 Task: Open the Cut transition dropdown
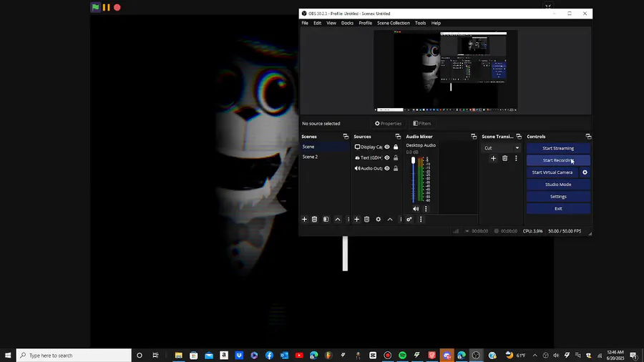coord(502,148)
